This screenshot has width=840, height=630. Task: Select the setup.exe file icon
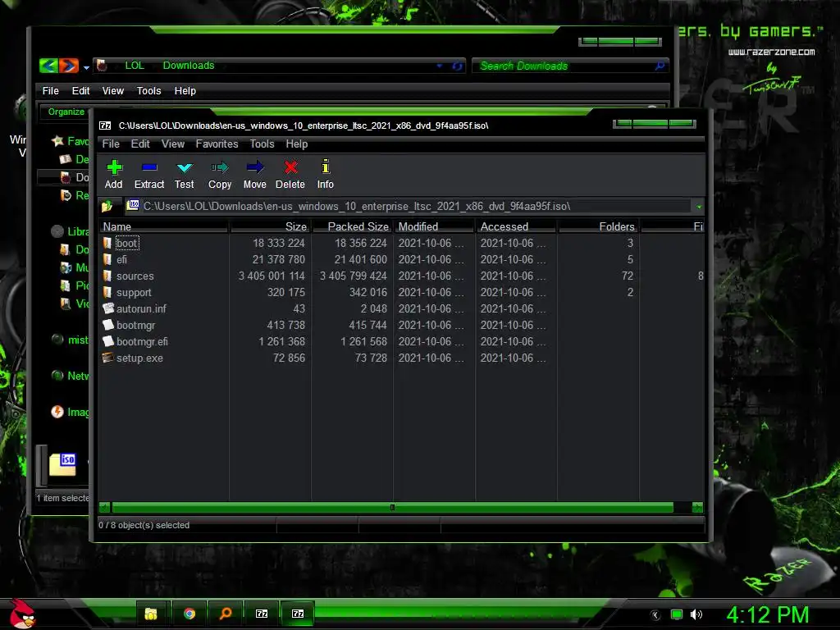108,358
